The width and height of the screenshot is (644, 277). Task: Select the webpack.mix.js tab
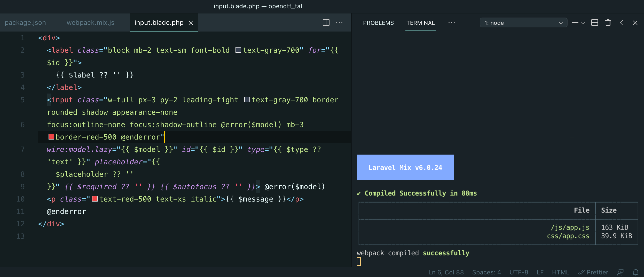[90, 22]
